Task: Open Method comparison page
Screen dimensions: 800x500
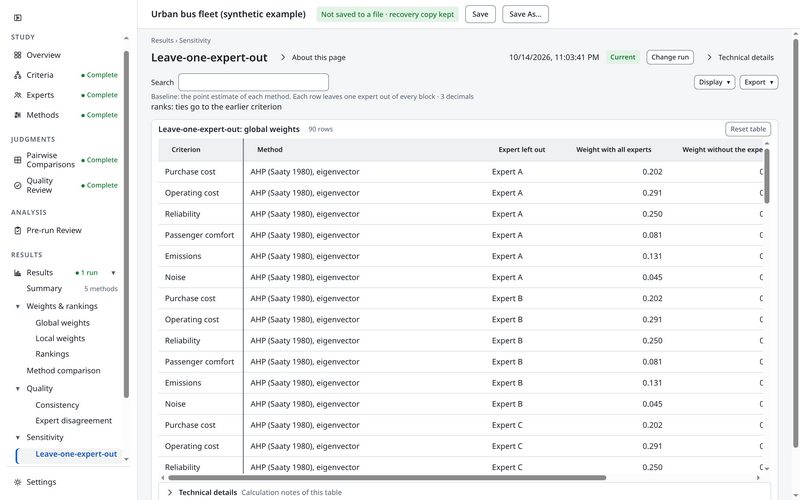Action: coord(63,370)
